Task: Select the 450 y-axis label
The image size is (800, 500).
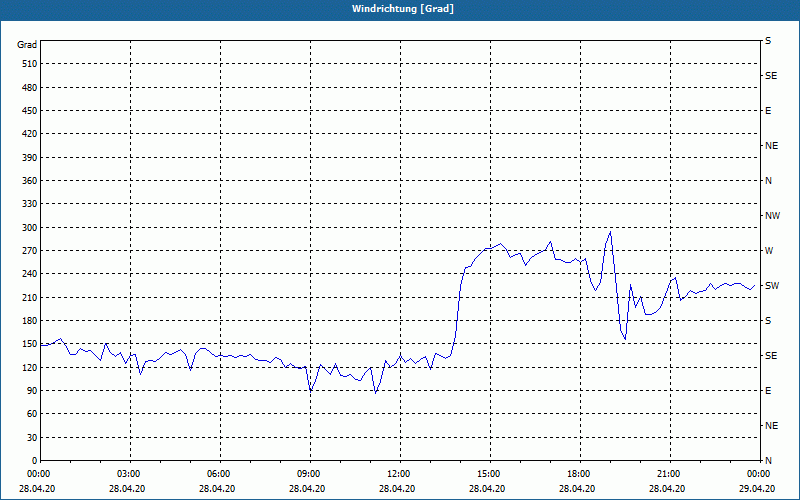Action: tap(30, 111)
